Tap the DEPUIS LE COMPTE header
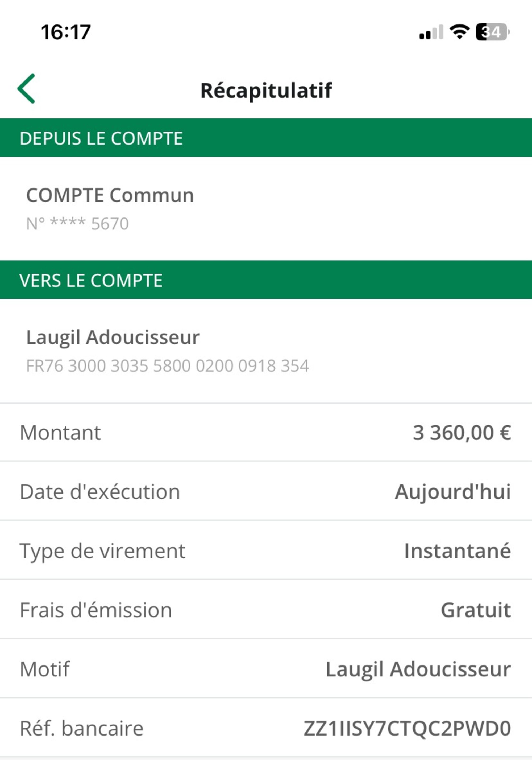This screenshot has width=532, height=760. (101, 138)
